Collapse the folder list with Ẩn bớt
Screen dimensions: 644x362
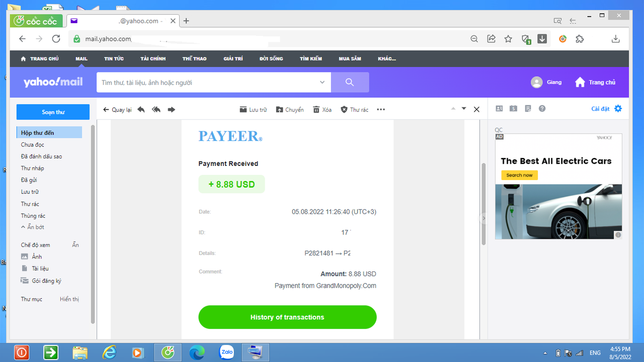click(33, 227)
